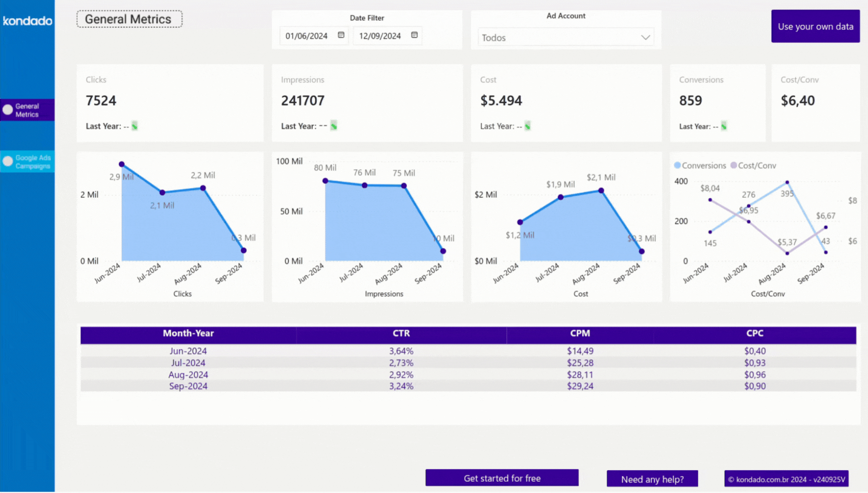Open the end date calendar picker

click(415, 35)
